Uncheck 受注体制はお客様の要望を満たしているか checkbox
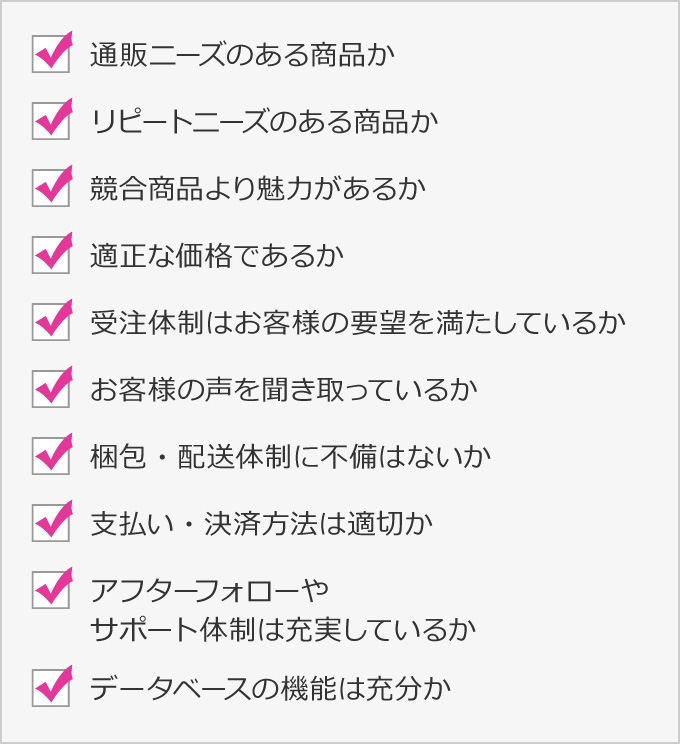The width and height of the screenshot is (680, 744). 51,322
